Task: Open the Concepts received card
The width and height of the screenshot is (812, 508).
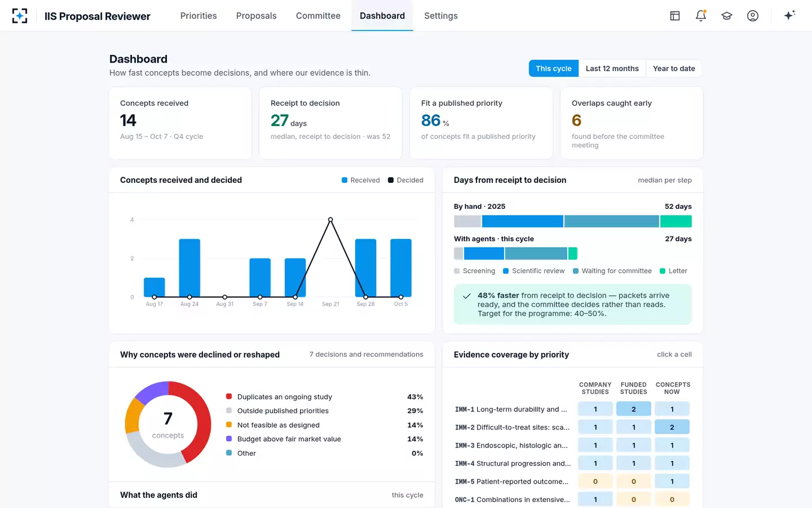Action: [x=180, y=122]
